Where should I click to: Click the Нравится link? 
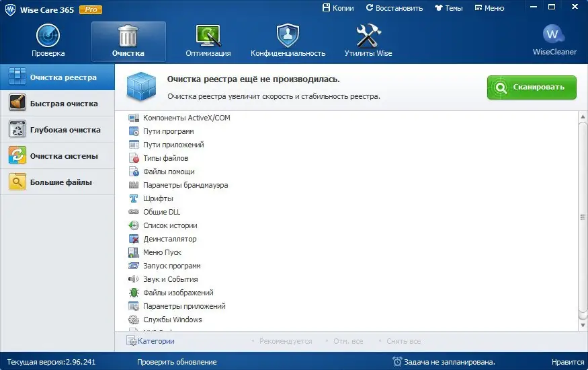568,362
